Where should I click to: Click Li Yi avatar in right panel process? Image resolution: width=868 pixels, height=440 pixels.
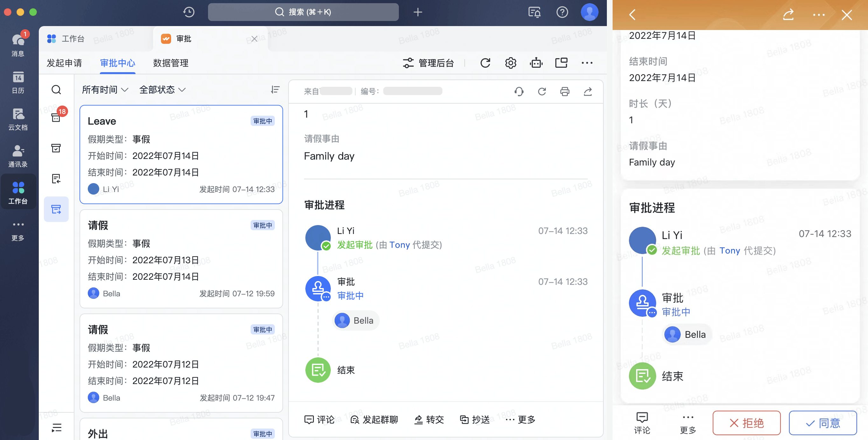click(642, 240)
